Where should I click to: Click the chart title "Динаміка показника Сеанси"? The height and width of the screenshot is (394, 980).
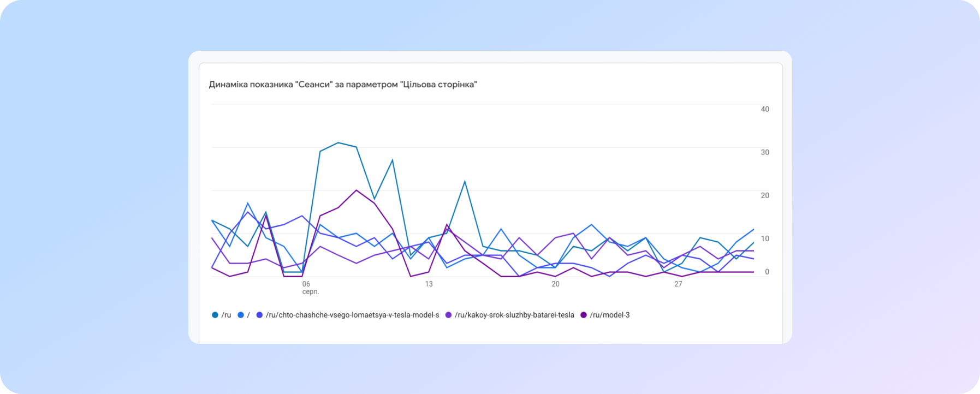point(343,85)
